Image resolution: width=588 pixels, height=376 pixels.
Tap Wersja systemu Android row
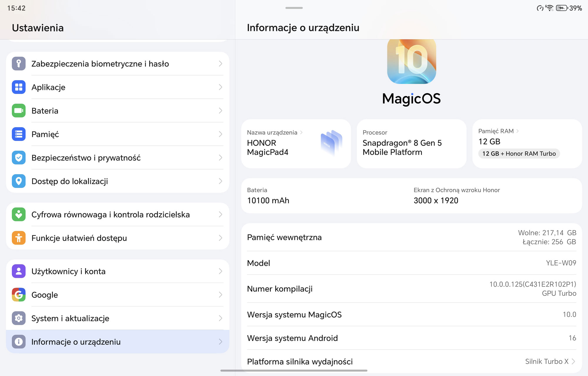[x=412, y=338]
